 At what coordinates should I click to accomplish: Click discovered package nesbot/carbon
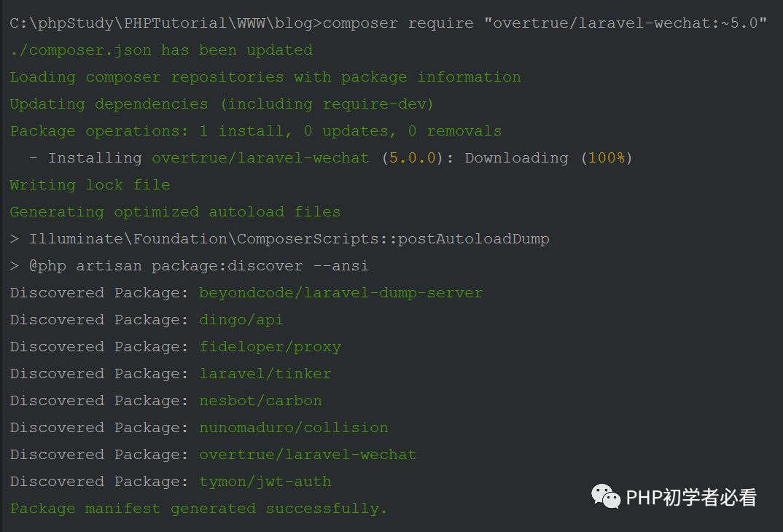261,401
